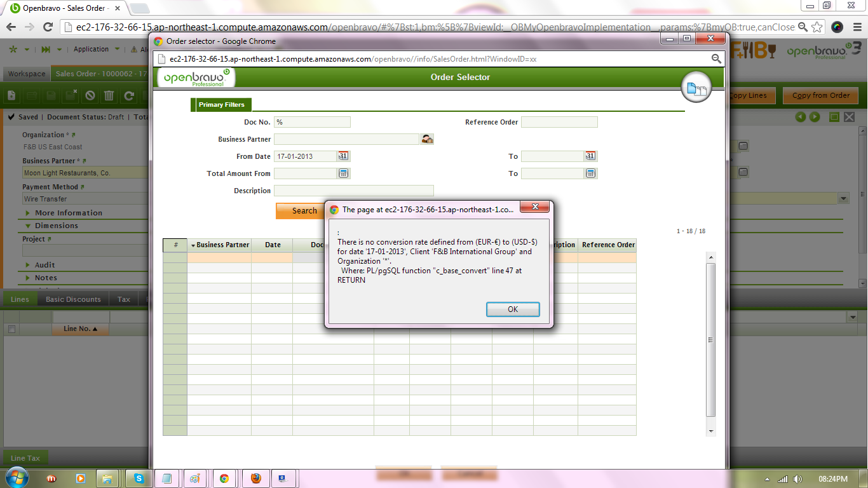Open the Basic Discounts tab

[x=73, y=299]
